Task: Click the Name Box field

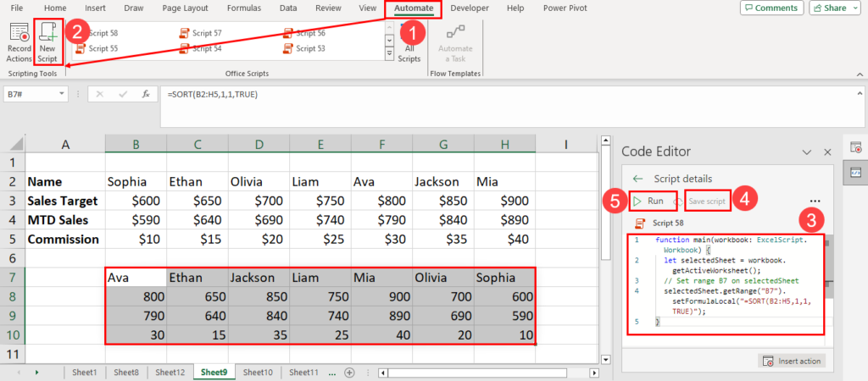Action: point(31,95)
